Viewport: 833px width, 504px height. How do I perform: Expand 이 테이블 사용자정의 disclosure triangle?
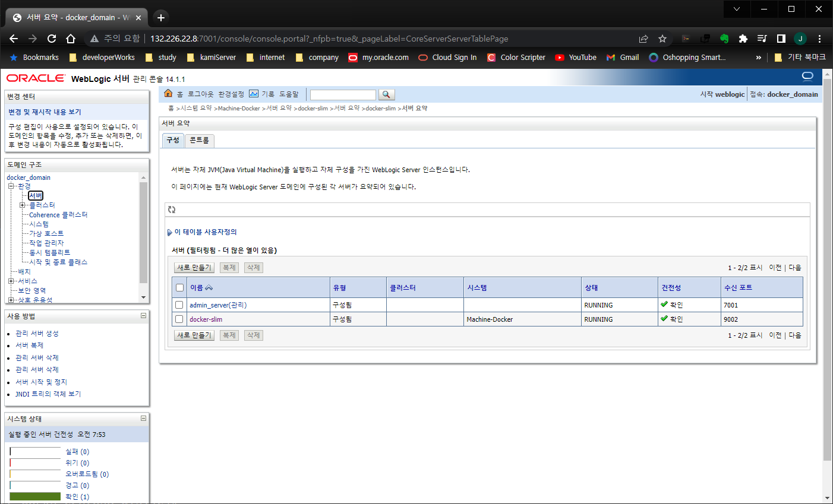[x=170, y=232]
